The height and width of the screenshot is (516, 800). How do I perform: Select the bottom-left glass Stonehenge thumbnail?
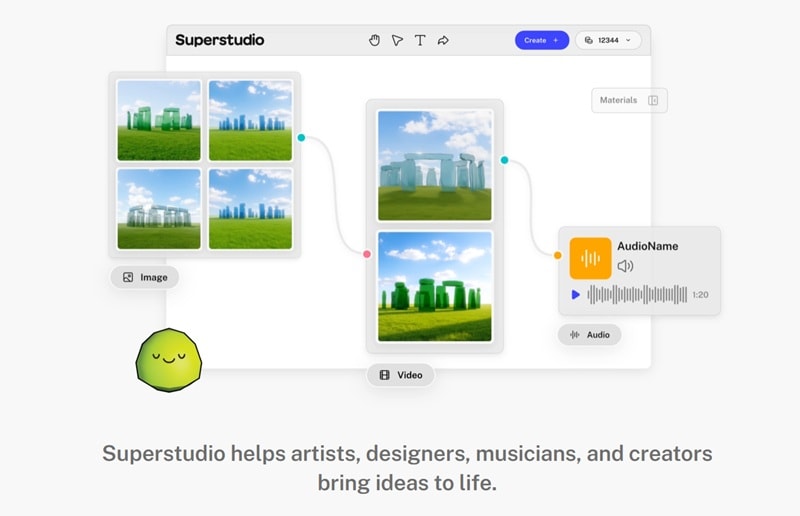(x=159, y=209)
